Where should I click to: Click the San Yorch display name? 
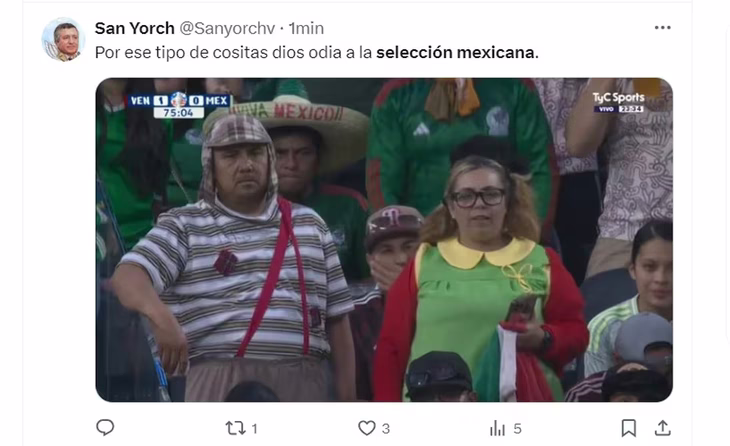coord(135,28)
